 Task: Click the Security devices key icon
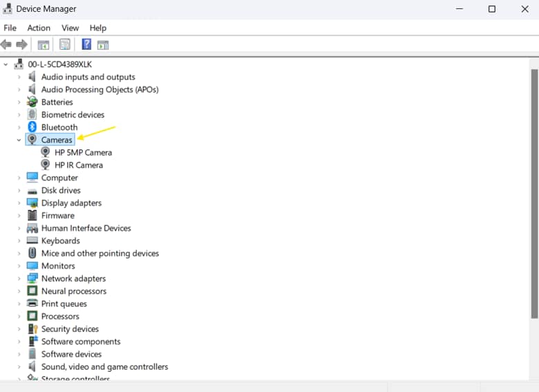click(32, 328)
